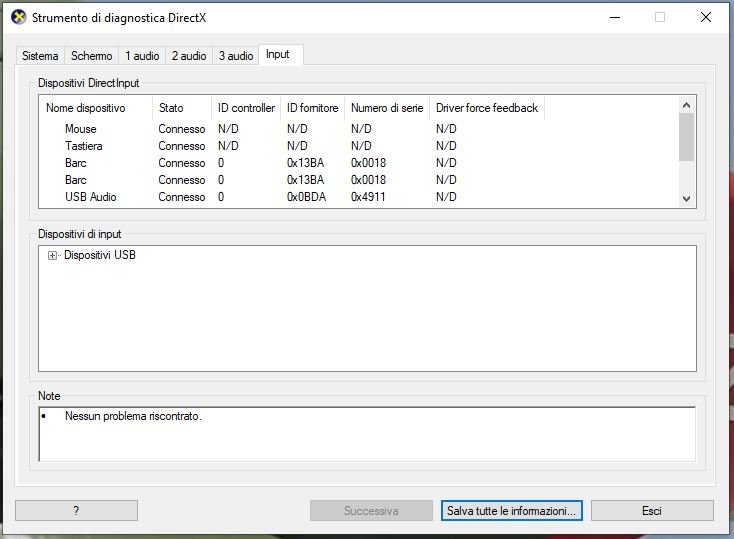Viewport: 734px width, 539px height.
Task: Click the question mark help button
Action: [x=76, y=510]
